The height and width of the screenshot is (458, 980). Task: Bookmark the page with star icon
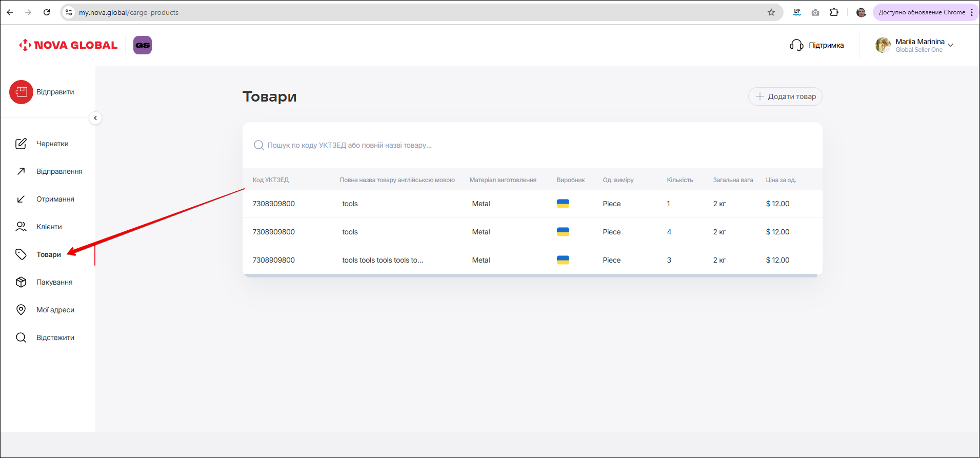coord(771,12)
